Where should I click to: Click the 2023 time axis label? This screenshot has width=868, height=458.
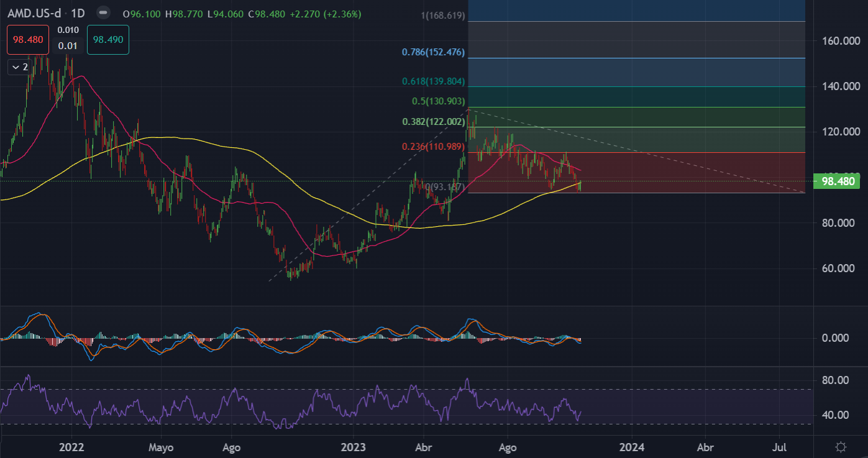[x=353, y=447]
